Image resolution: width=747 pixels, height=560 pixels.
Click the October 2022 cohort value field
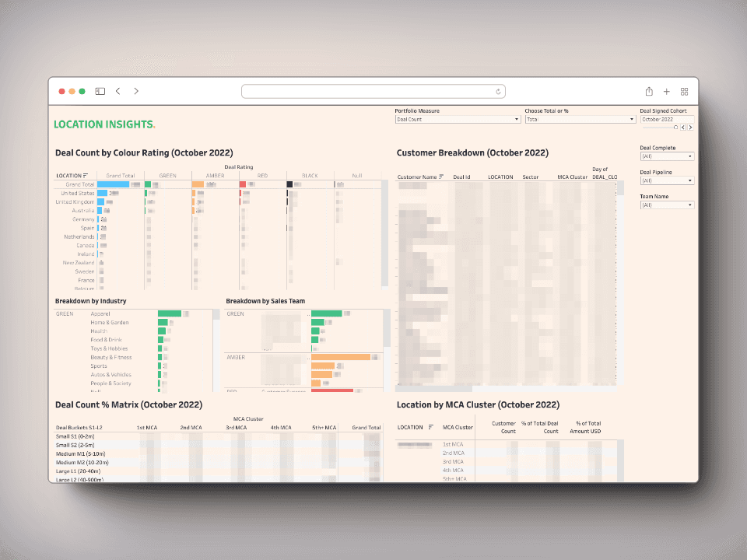coord(667,120)
